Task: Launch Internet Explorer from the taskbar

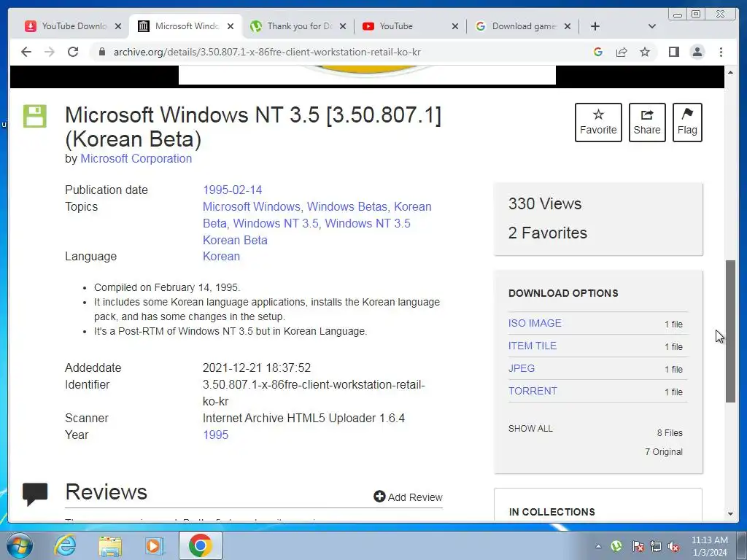Action: pos(65,545)
